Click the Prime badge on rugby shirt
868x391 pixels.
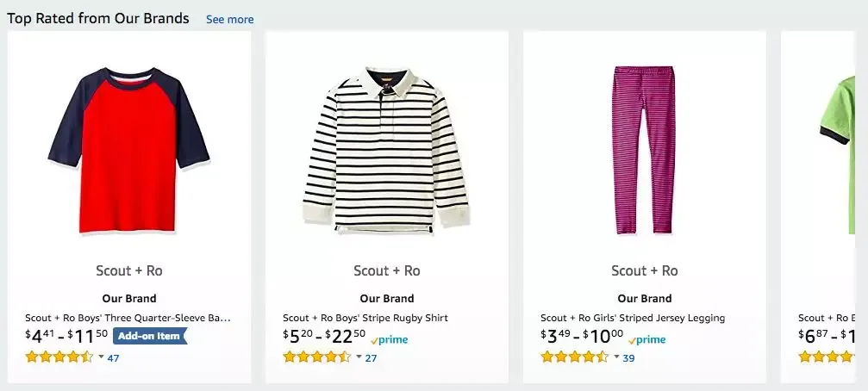pos(390,340)
